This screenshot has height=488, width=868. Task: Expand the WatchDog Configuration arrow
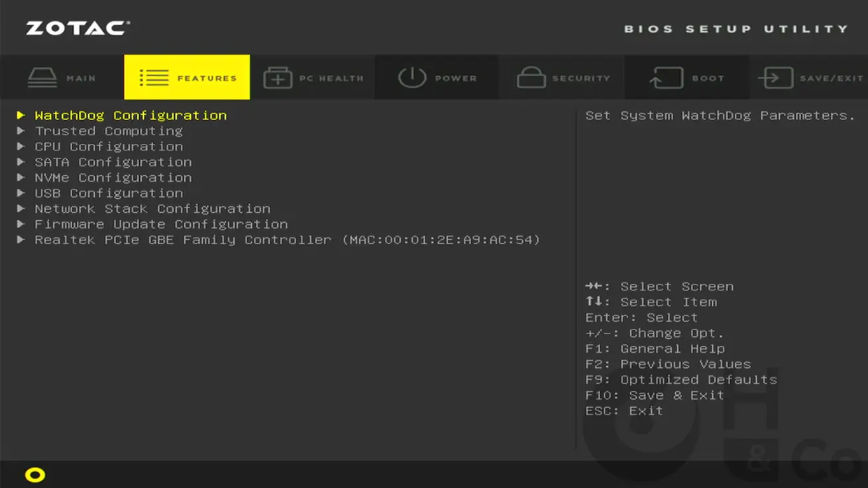21,115
